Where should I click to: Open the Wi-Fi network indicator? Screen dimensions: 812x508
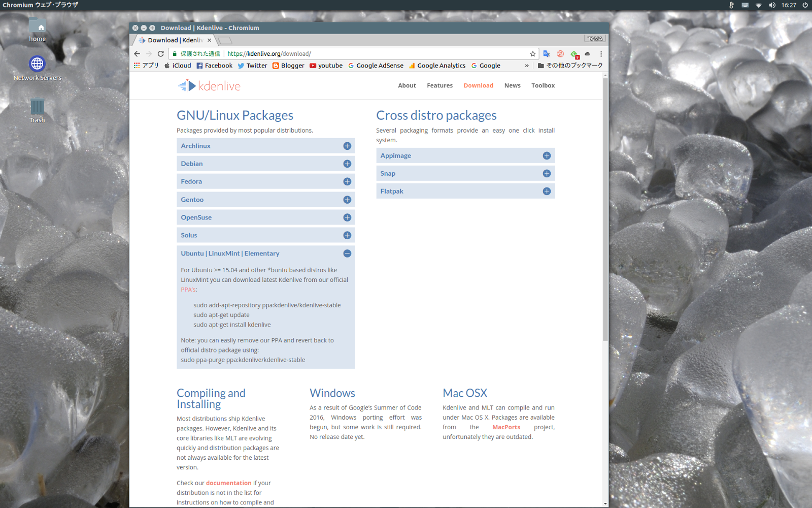click(x=759, y=5)
